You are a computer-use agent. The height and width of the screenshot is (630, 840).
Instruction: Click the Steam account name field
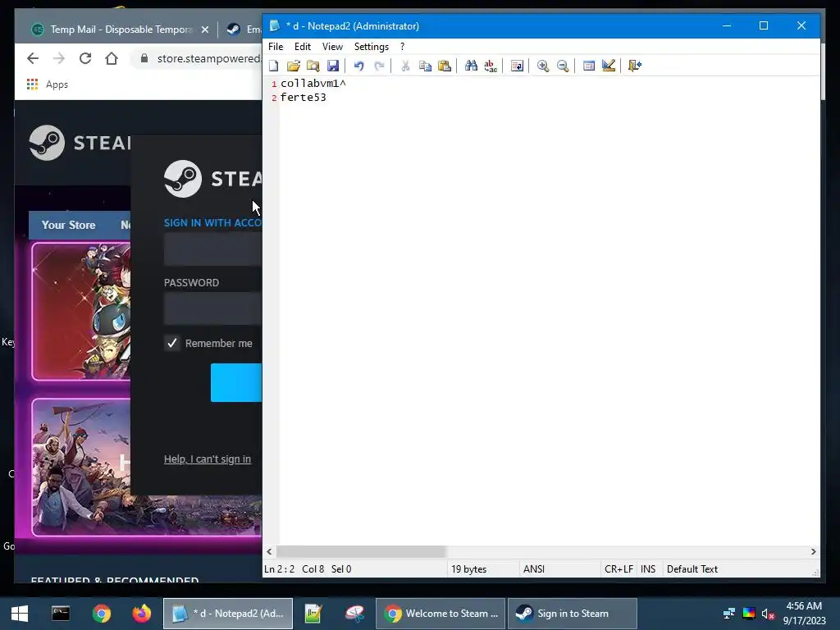pos(212,249)
